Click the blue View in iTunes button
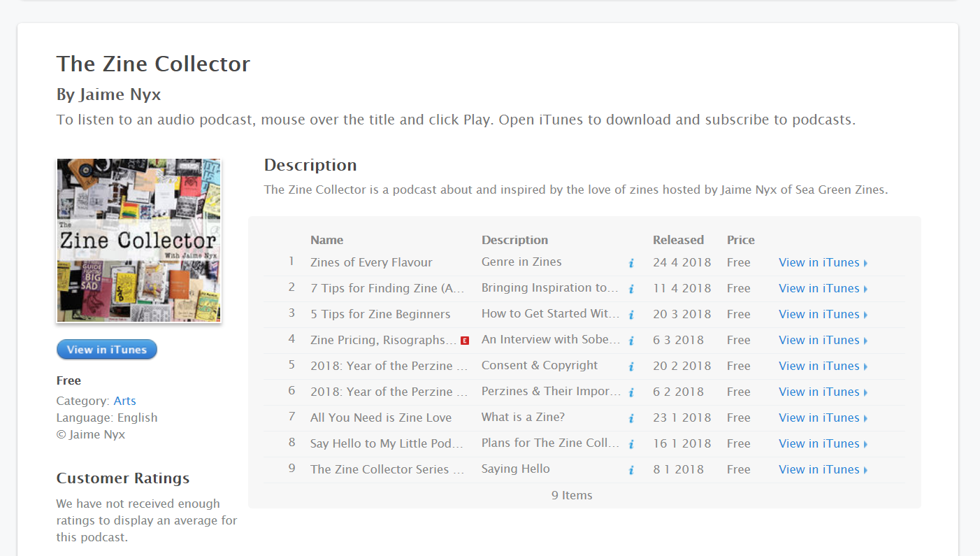The image size is (980, 556). tap(107, 350)
